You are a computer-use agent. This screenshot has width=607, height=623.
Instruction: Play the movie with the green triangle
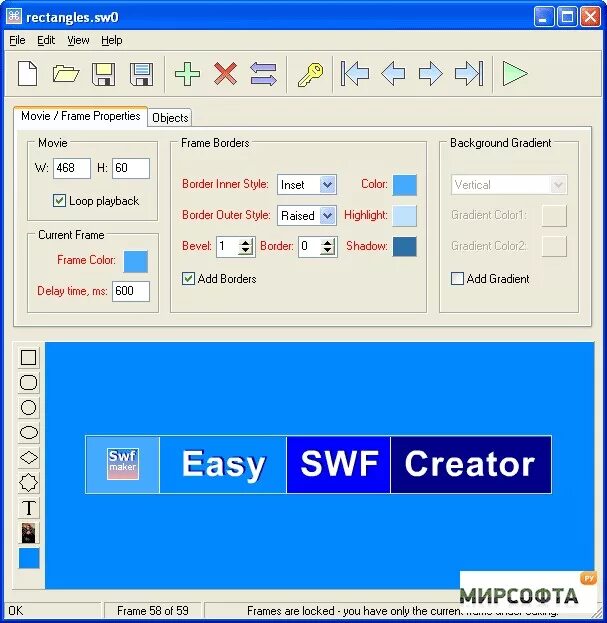coord(515,74)
